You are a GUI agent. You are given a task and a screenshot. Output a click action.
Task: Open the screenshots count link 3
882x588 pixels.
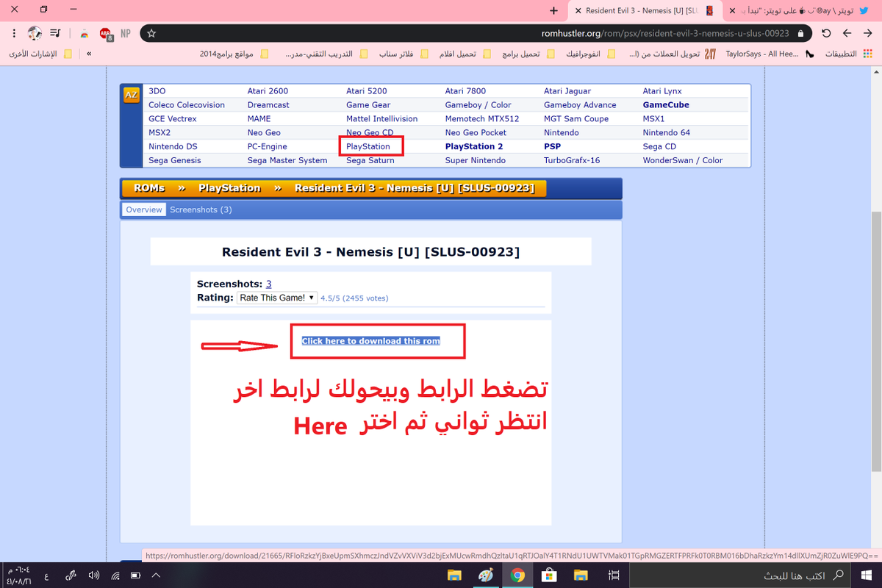(x=269, y=284)
